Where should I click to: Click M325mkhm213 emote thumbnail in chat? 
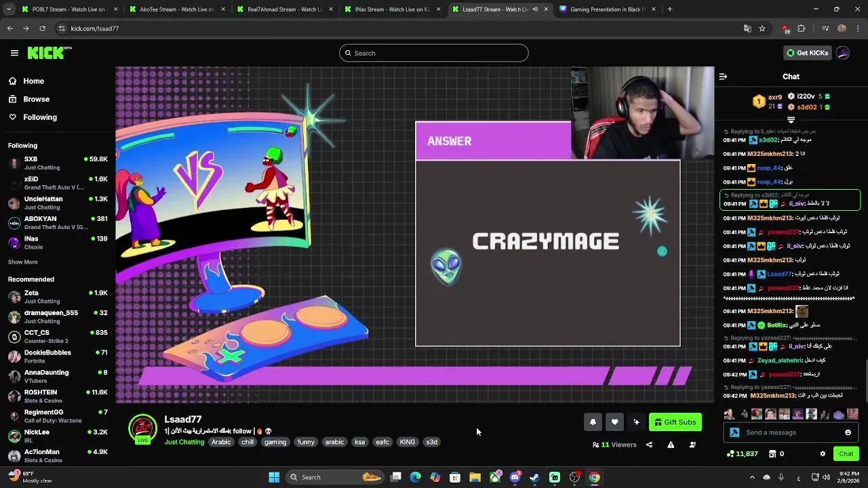[802, 311]
